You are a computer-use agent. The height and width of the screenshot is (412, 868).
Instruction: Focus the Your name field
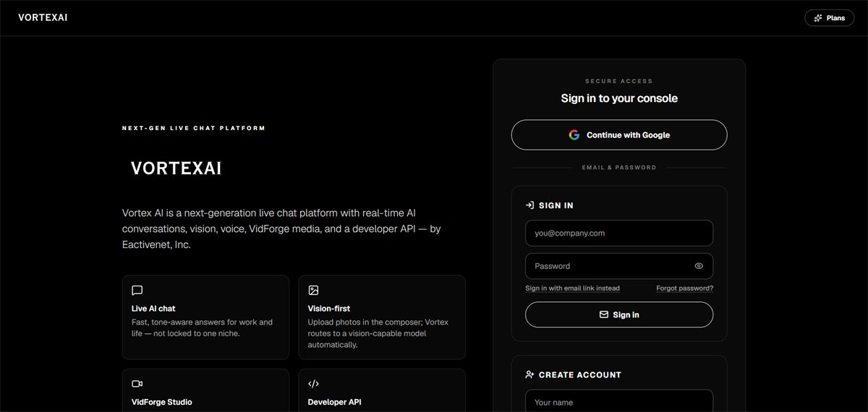619,401
